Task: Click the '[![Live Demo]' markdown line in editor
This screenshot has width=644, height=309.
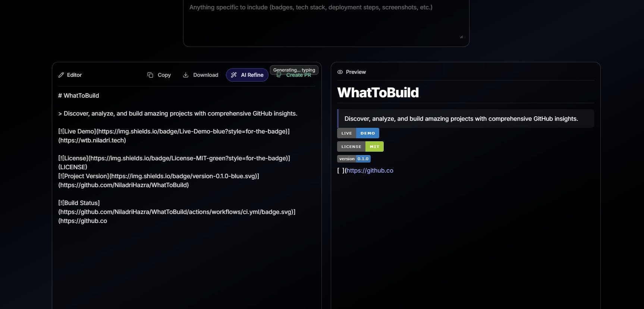Action: tap(174, 131)
